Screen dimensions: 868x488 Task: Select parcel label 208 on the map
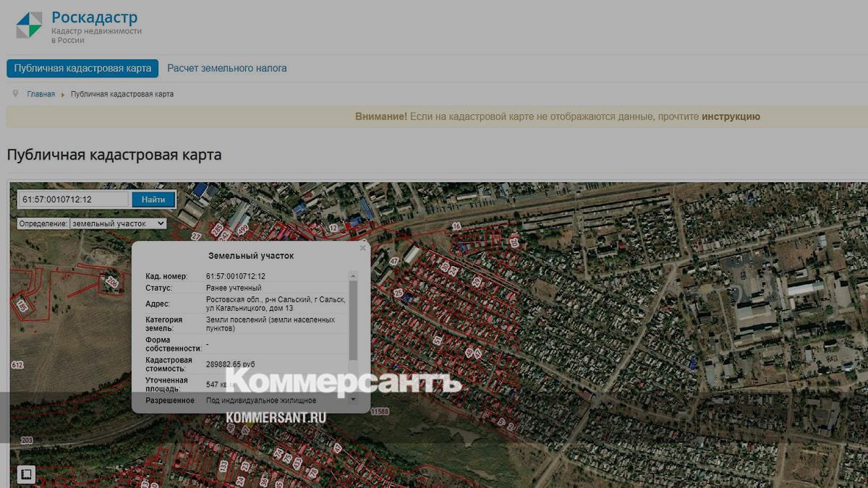tap(111, 281)
